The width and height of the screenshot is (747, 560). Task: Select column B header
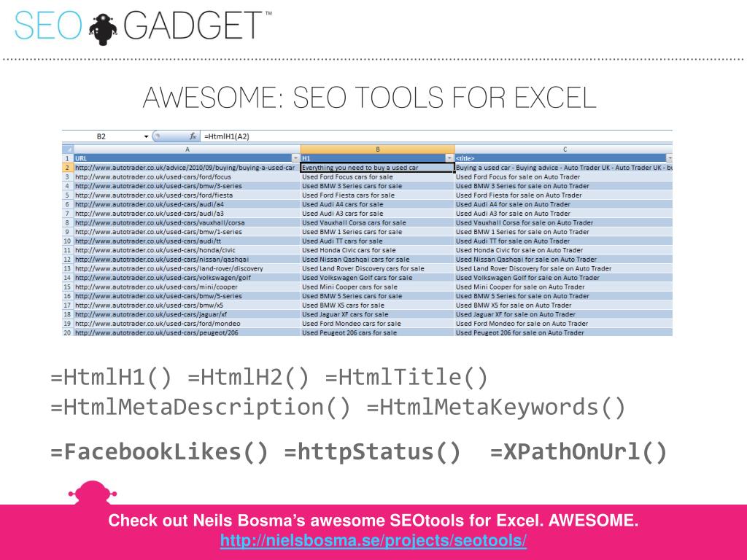(377, 149)
